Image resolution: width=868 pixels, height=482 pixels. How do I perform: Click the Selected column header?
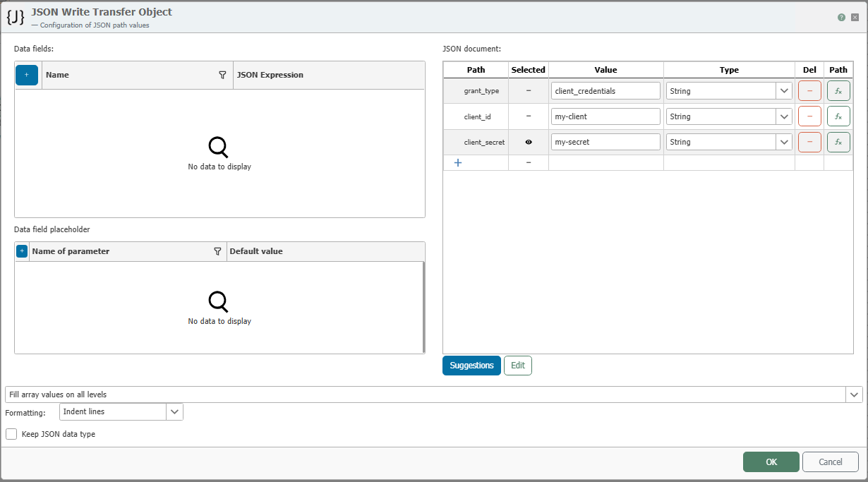pos(529,70)
